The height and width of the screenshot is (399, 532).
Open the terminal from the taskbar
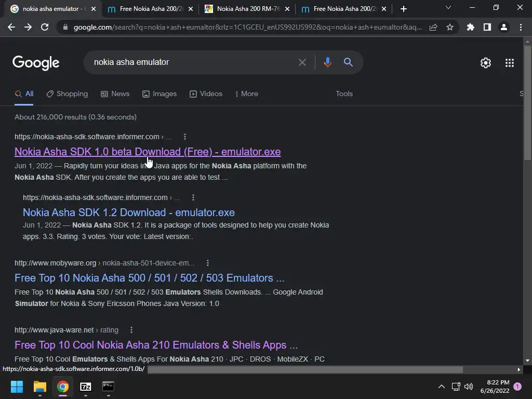[108, 387]
